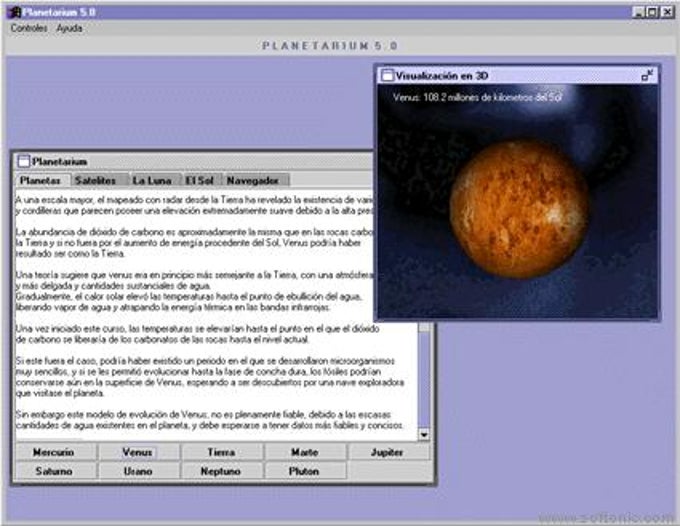Click the Mercurio planet button

pyautogui.click(x=54, y=452)
